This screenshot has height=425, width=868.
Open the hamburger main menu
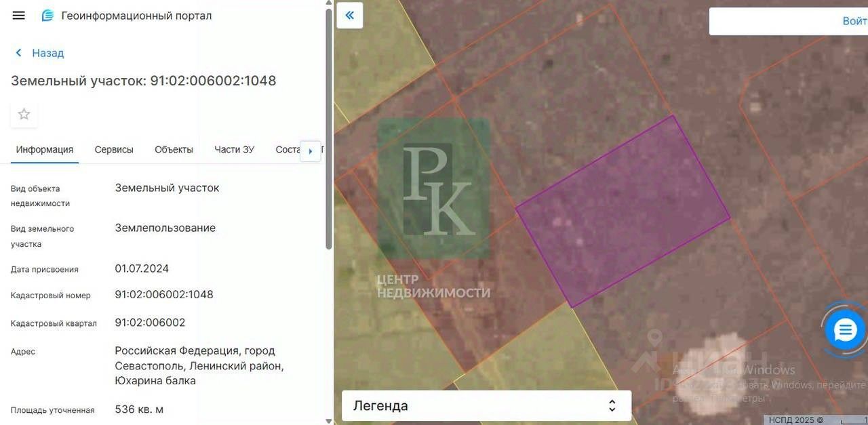click(x=19, y=16)
